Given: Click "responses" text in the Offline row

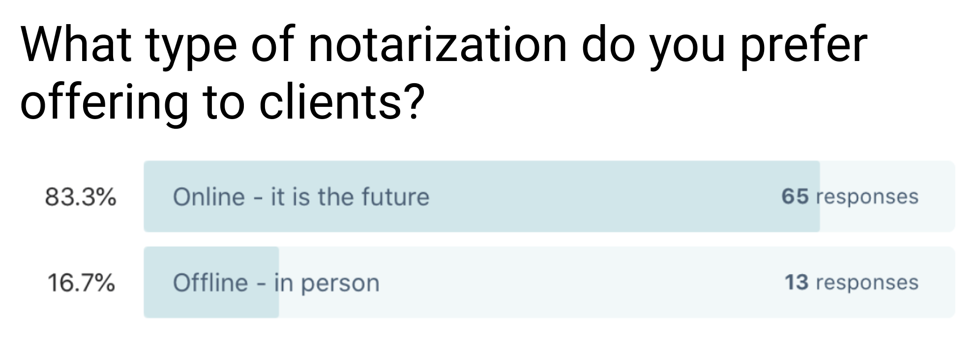Looking at the screenshot, I should 867,282.
